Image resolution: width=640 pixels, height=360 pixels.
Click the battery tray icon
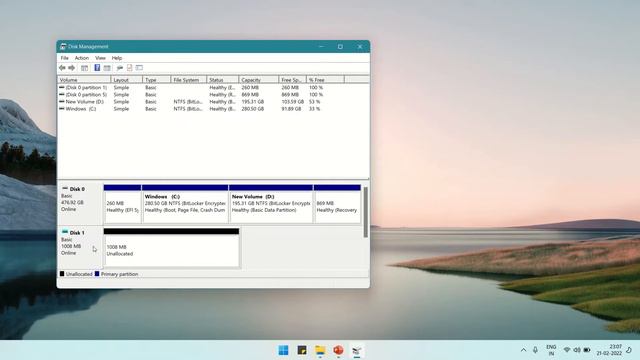click(x=587, y=350)
